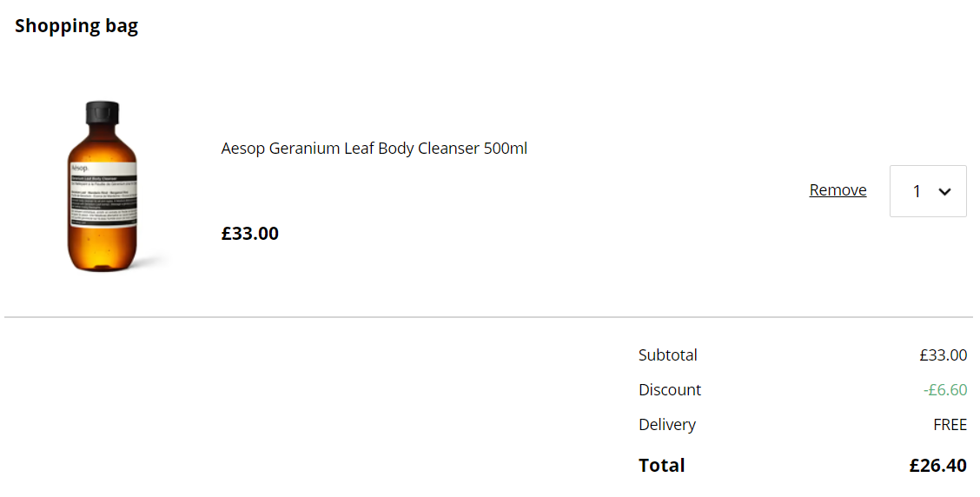
Task: Expand the quantity selector chevron arrow
Action: pos(944,191)
